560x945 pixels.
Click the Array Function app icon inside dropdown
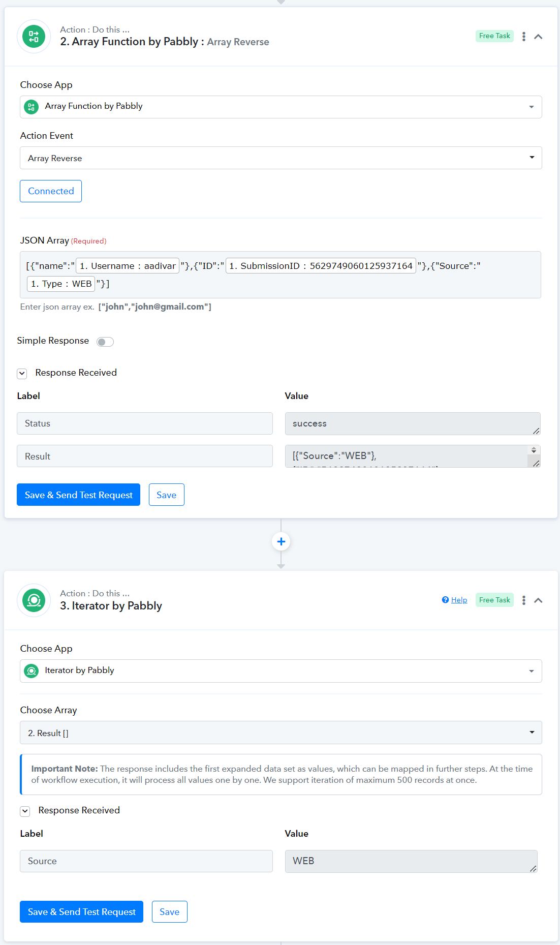(32, 107)
